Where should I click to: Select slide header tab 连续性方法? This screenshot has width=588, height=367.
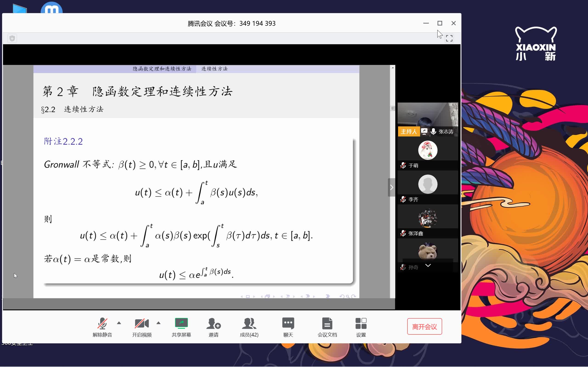click(214, 69)
